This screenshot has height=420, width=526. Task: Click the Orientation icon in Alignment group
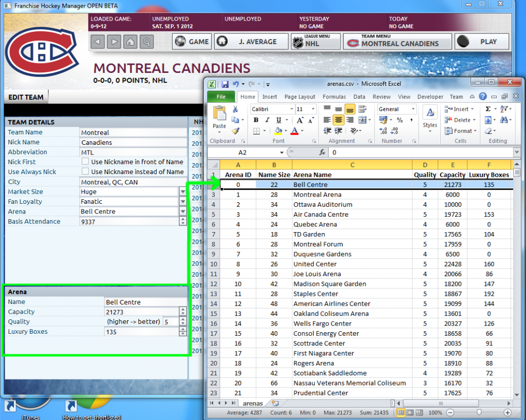point(353,131)
